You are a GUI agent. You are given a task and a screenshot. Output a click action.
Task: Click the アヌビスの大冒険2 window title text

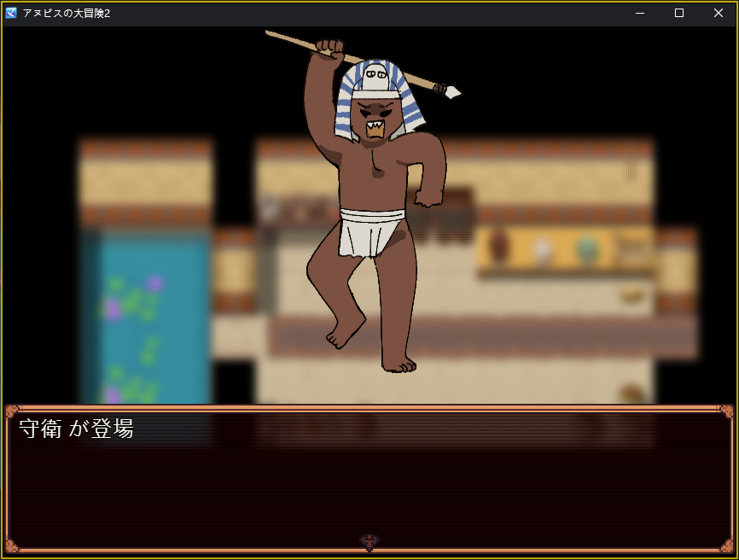click(67, 13)
